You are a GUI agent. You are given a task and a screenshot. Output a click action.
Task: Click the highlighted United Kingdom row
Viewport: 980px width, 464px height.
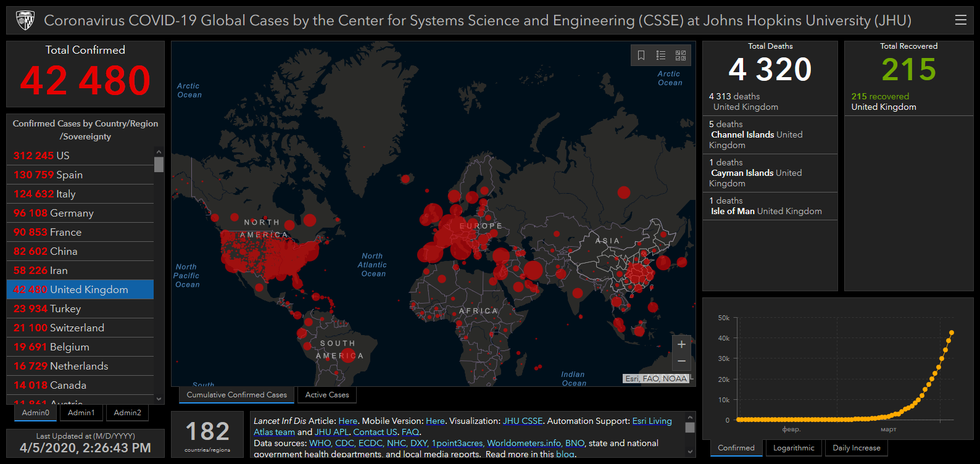click(x=80, y=289)
